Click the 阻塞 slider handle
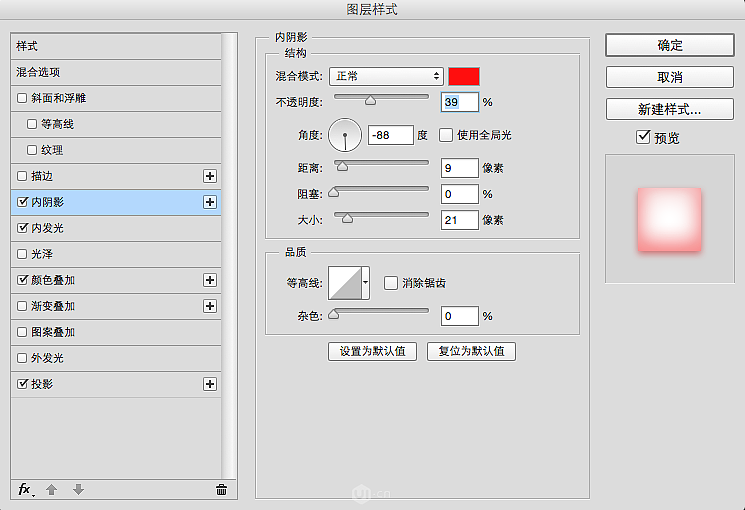 tap(334, 192)
